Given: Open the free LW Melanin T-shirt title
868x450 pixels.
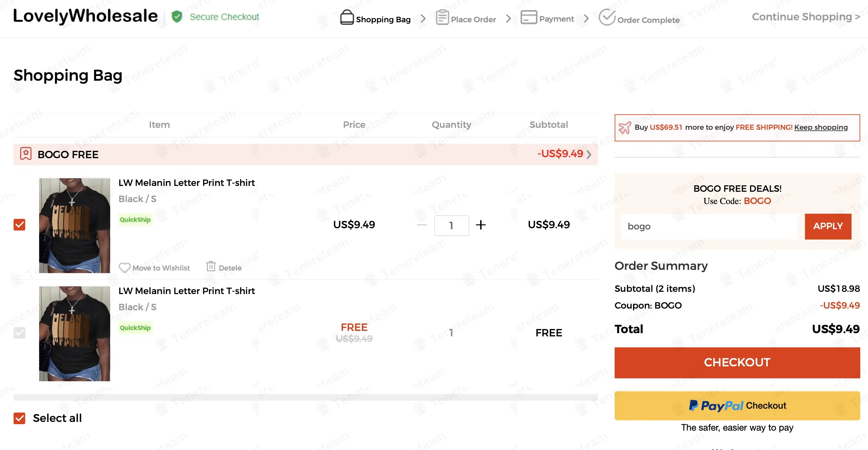Looking at the screenshot, I should 187,291.
